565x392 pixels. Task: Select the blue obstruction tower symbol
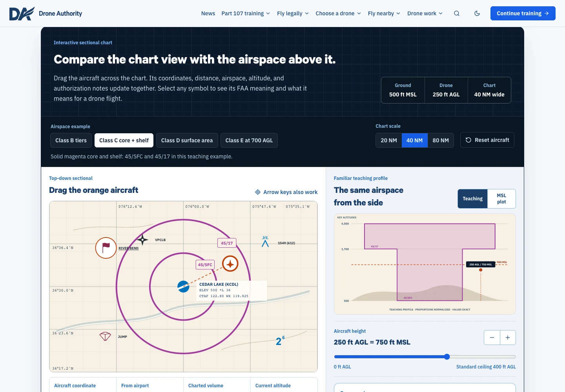[x=265, y=241]
